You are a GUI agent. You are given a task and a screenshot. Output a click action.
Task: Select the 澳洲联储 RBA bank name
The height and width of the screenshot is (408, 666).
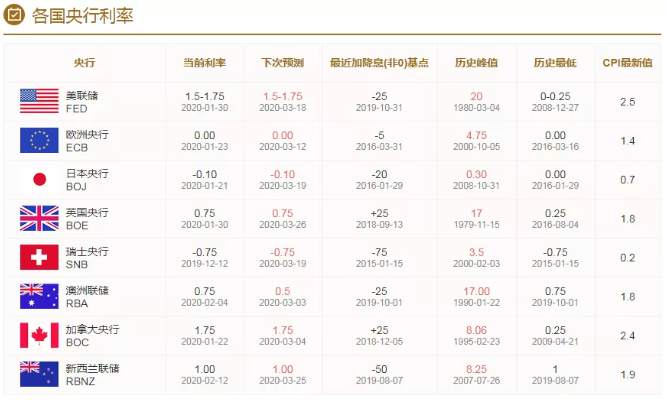click(87, 297)
